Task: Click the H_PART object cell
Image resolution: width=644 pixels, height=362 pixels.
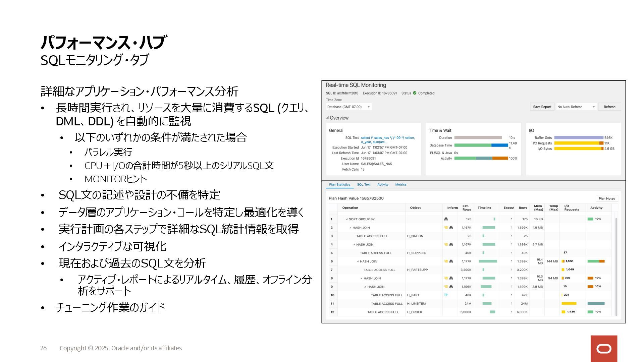Action: [x=413, y=295]
